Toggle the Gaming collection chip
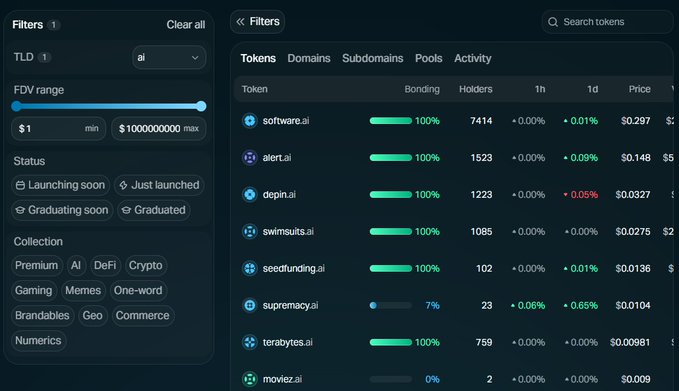 point(34,291)
